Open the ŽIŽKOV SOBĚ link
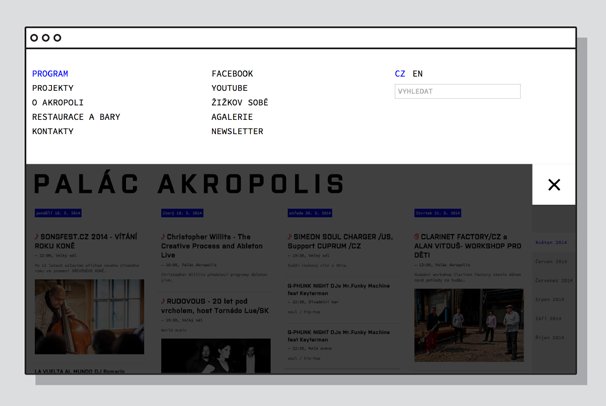Screen dimensions: 606x406 (x=239, y=103)
